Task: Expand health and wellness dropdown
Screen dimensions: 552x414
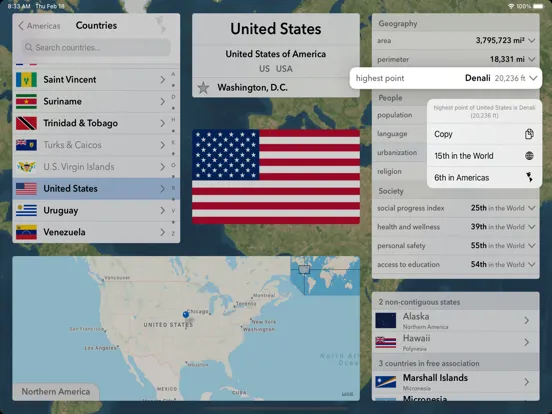Action: (532, 227)
